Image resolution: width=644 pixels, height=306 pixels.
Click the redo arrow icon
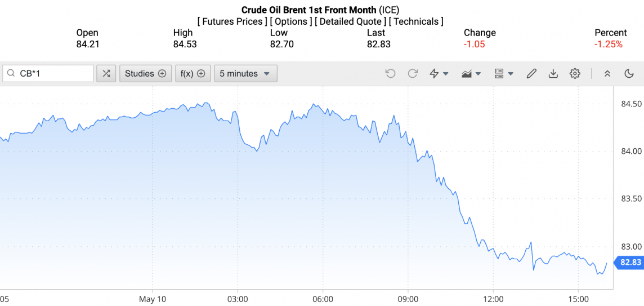tap(413, 73)
